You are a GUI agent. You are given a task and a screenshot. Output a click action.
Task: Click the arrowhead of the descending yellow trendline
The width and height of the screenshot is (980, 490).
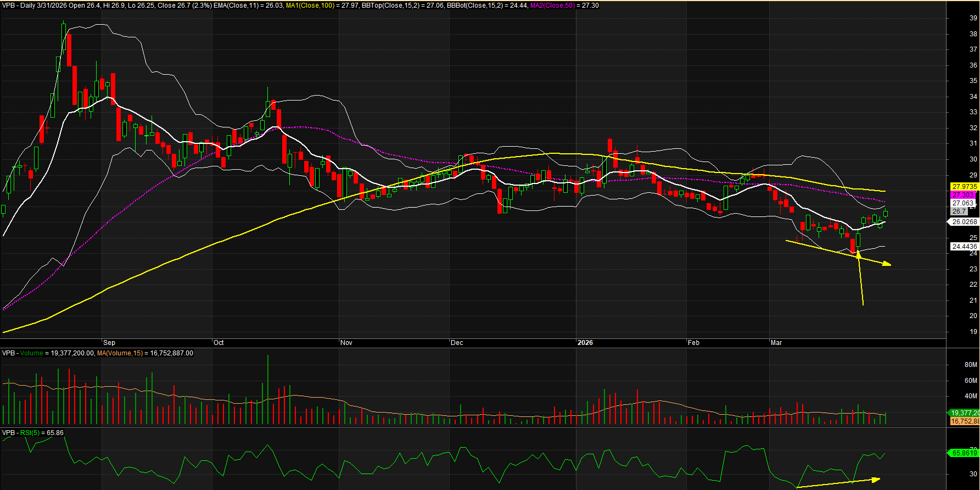pyautogui.click(x=887, y=265)
